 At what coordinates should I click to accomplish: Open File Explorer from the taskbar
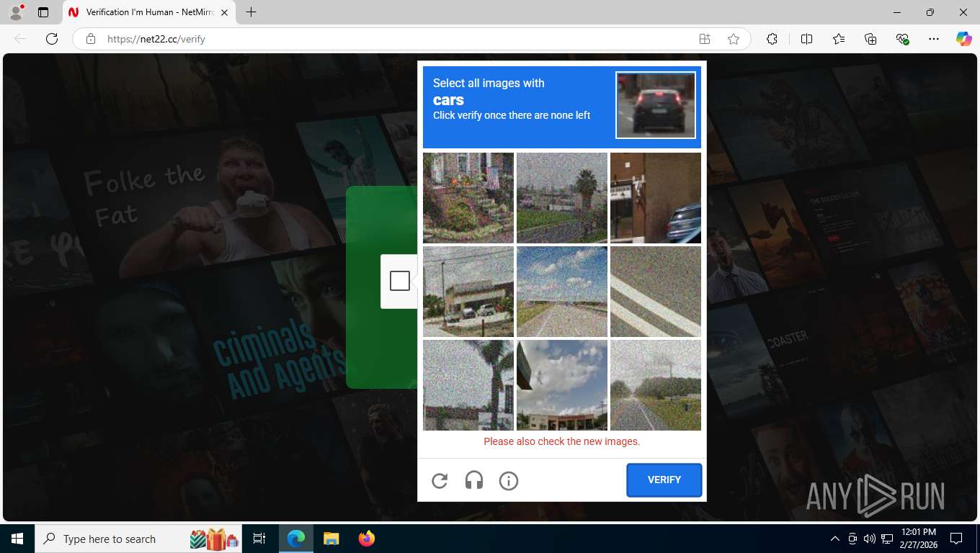coord(331,539)
